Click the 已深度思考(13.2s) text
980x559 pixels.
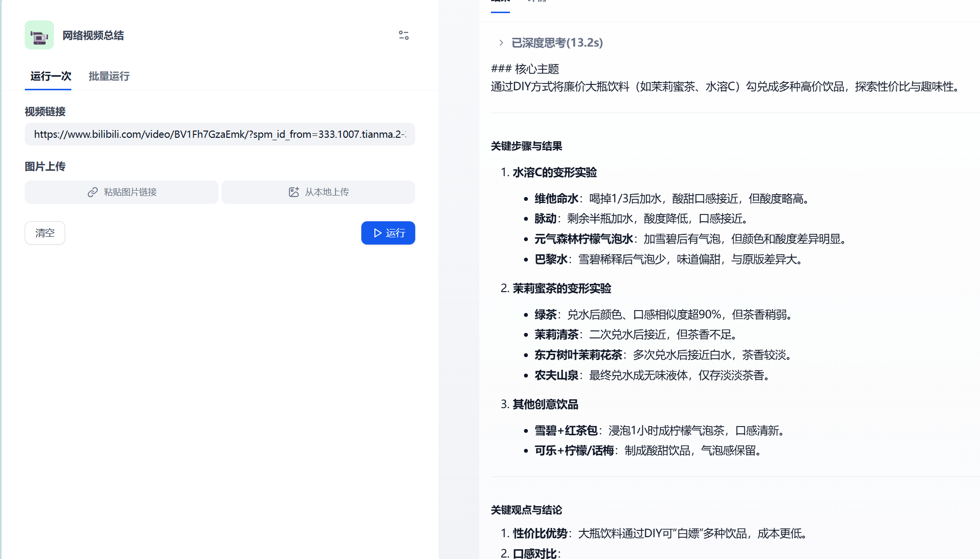pyautogui.click(x=557, y=43)
